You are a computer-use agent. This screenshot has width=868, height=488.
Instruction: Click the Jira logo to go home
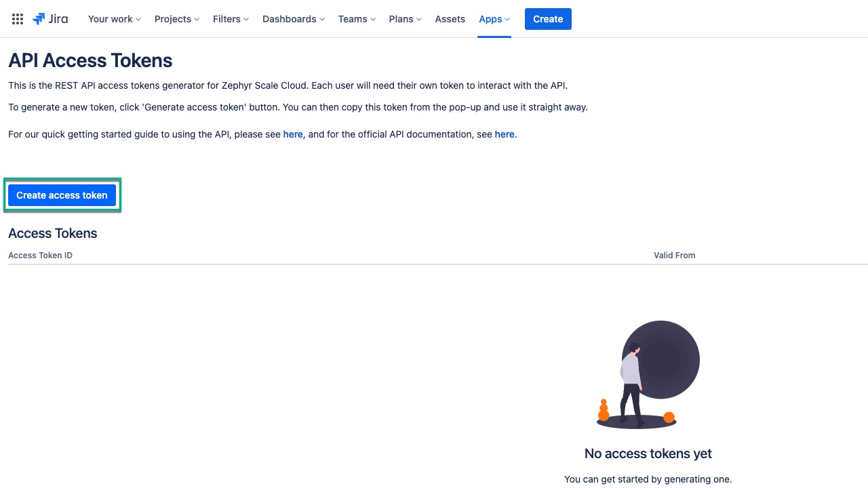50,18
